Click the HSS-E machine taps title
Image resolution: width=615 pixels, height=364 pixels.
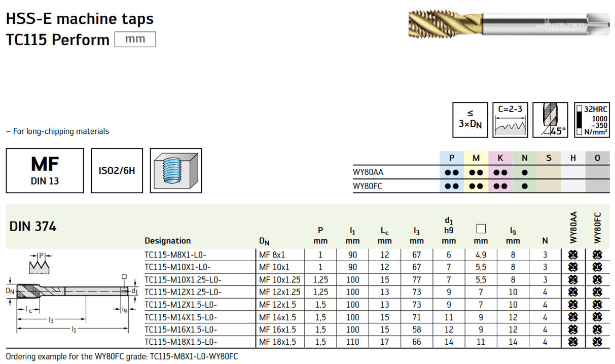point(80,19)
